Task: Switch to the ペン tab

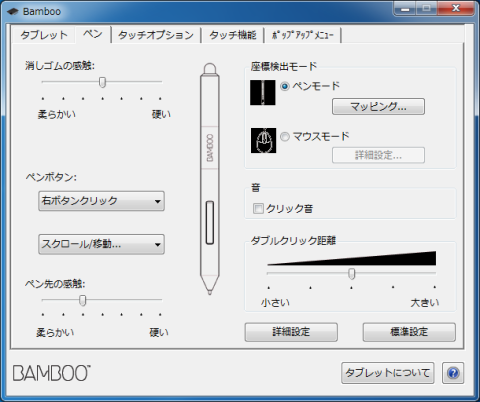Action: [93, 34]
